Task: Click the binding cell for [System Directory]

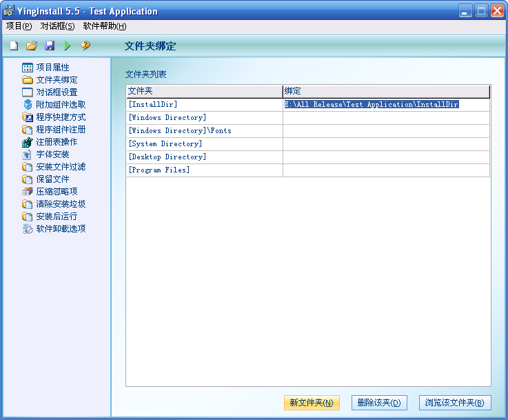Action: click(x=386, y=144)
